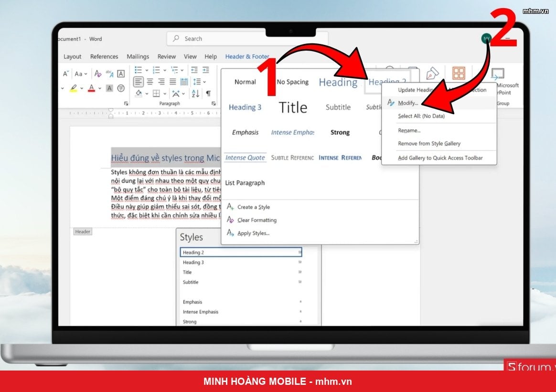
Task: Expand the Line Spacing dropdown arrow
Action: (x=204, y=82)
